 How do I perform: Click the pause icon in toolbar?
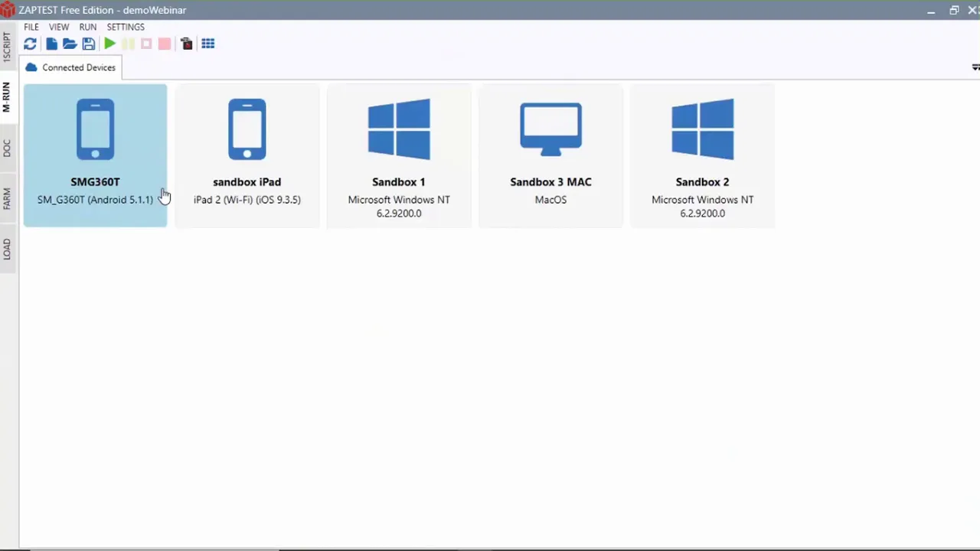pyautogui.click(x=128, y=44)
